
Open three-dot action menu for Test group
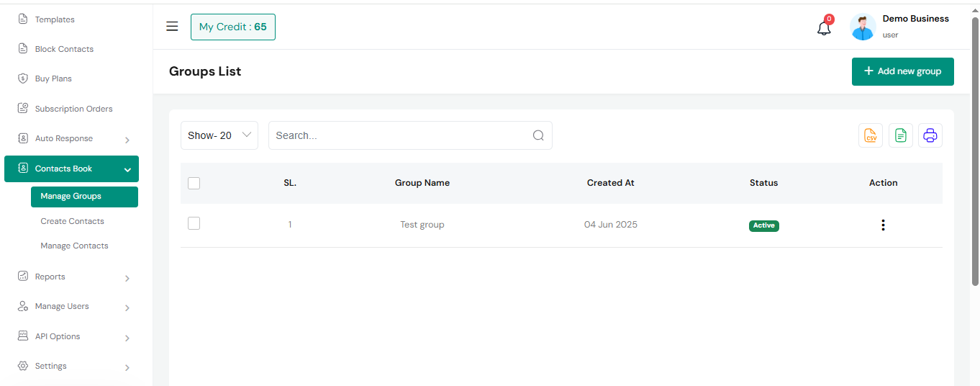[883, 225]
